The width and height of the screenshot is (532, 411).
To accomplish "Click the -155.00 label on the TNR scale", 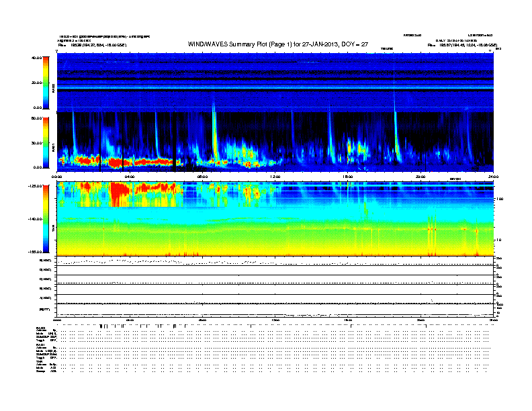I will [35, 252].
